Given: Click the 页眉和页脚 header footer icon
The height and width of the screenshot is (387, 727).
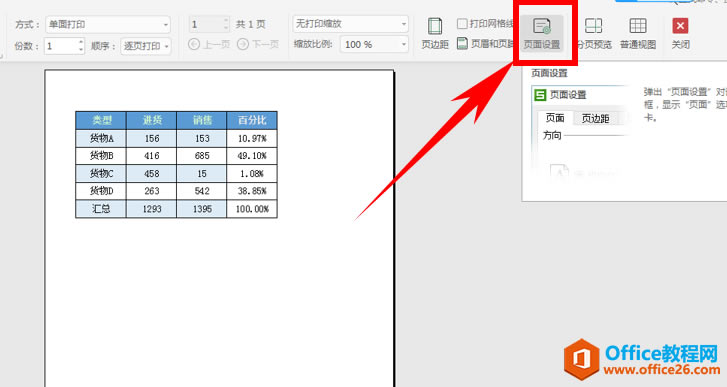Looking at the screenshot, I should coord(462,44).
